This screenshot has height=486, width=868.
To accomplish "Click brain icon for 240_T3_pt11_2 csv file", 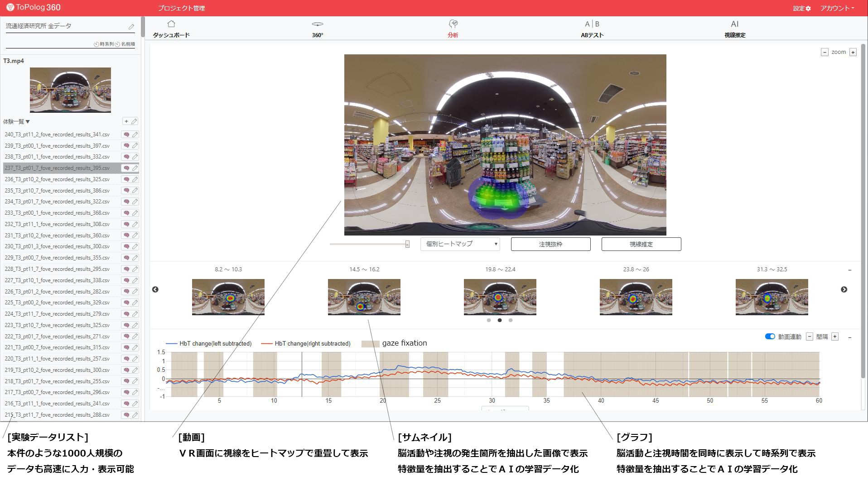I will coord(126,135).
